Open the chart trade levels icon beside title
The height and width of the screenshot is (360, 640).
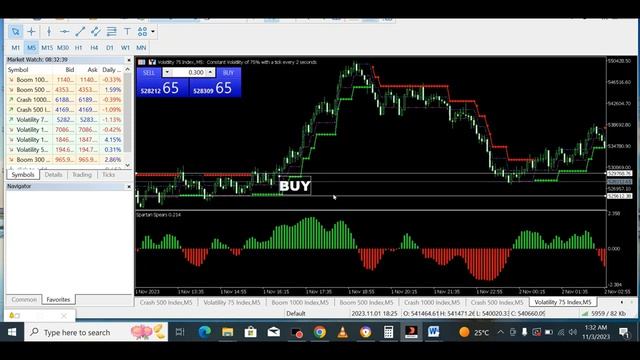[x=152, y=62]
